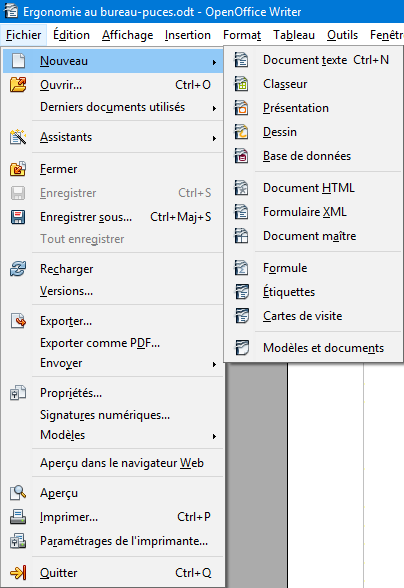
Task: Click the Recharger refresh icon
Action: (x=18, y=269)
